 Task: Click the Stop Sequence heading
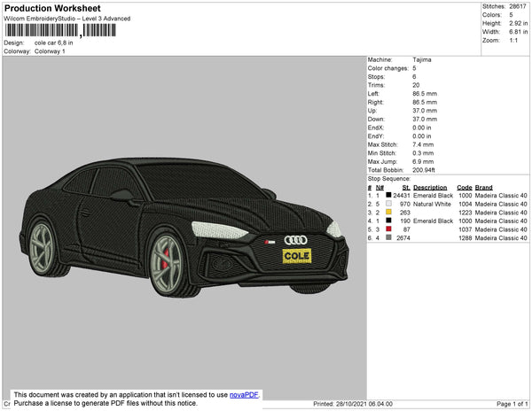tap(391, 178)
